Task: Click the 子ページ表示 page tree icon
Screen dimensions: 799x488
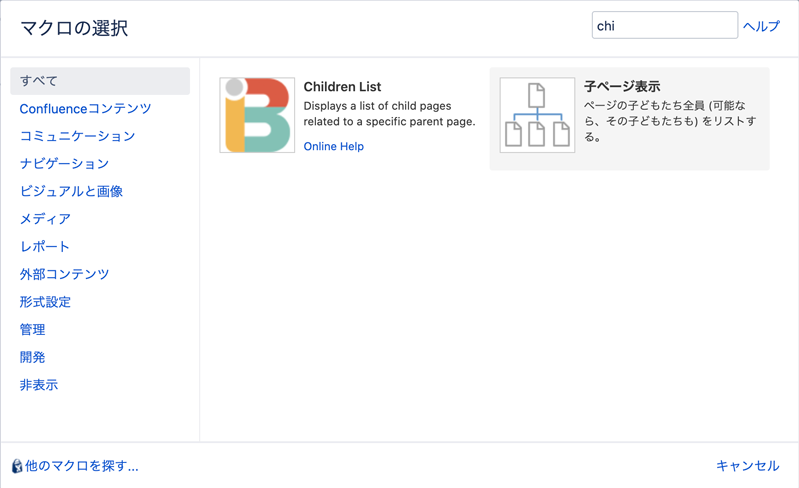Action: (537, 115)
